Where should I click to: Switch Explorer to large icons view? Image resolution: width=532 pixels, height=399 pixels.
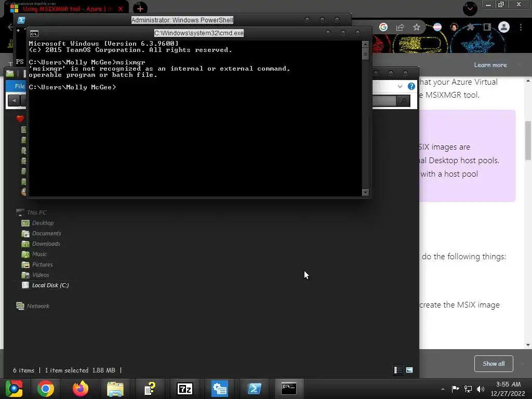(x=409, y=370)
